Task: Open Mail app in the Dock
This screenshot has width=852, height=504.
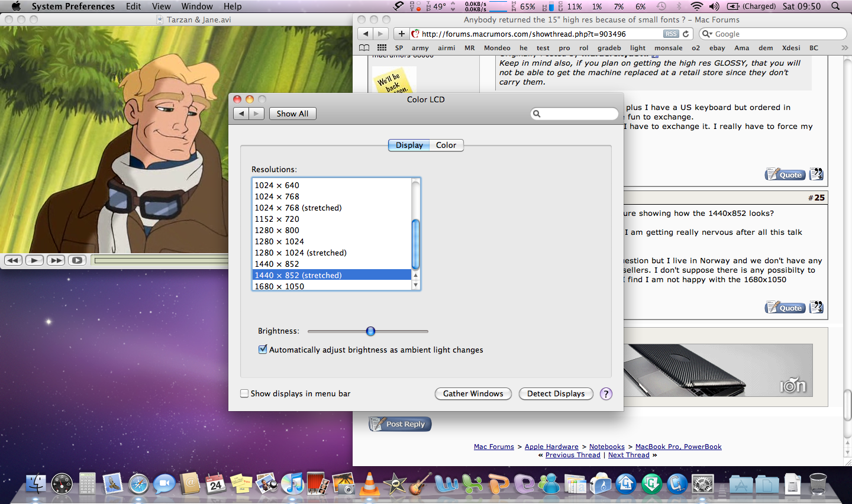Action: pyautogui.click(x=112, y=484)
